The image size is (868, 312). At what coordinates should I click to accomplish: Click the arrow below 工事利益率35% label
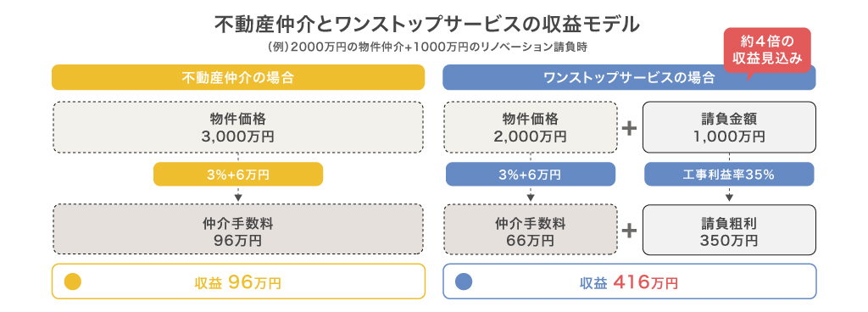click(x=729, y=194)
